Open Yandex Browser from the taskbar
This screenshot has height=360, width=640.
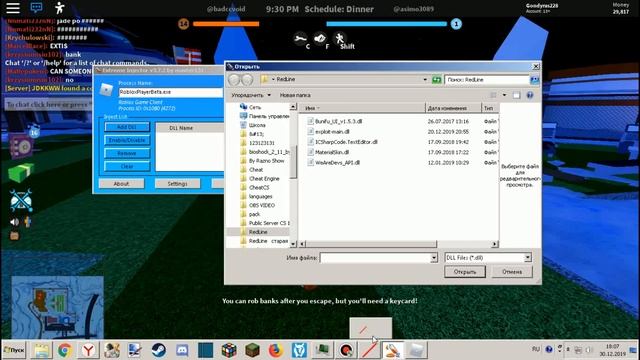point(88,350)
